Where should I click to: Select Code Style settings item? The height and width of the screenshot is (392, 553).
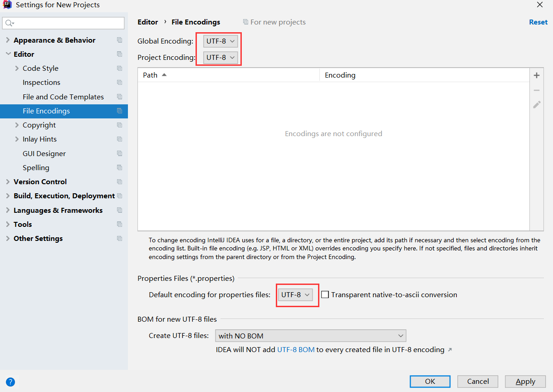[x=40, y=68]
